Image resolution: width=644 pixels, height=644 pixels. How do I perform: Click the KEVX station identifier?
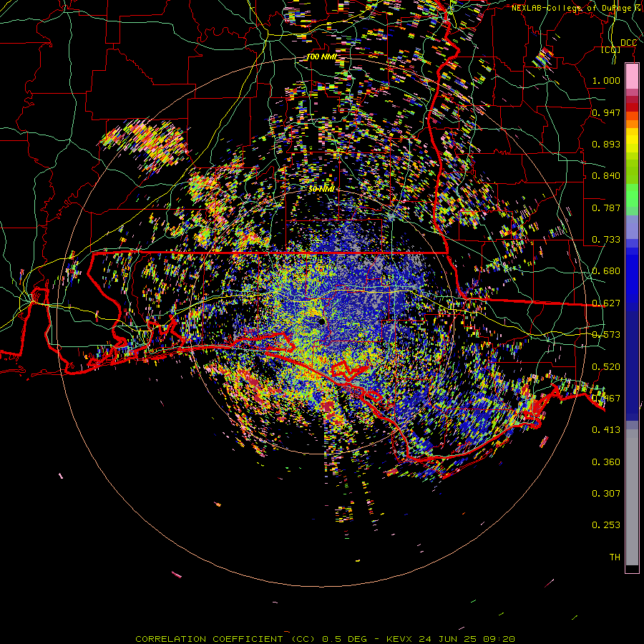tap(401, 639)
